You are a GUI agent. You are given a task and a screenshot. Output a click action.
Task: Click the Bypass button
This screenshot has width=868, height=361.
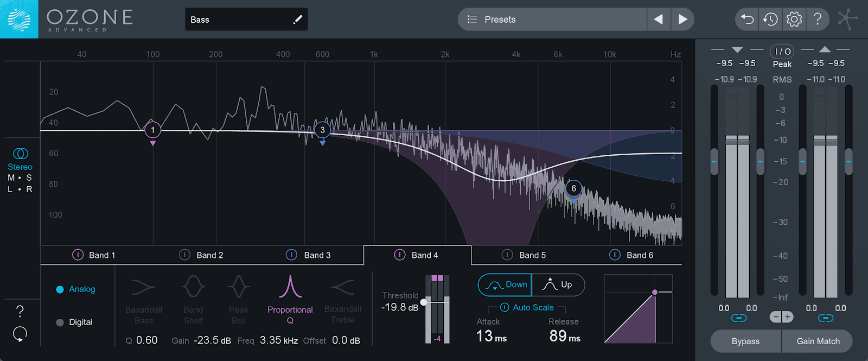tap(745, 341)
